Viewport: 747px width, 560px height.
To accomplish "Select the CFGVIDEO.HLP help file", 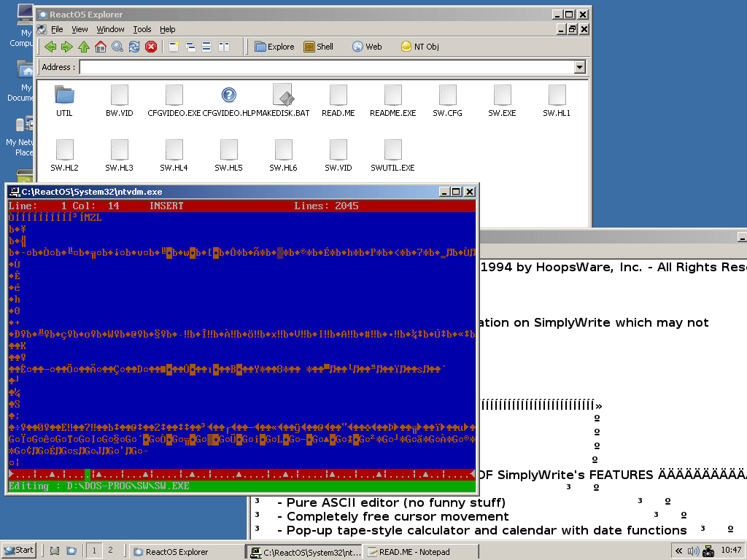I will (228, 101).
